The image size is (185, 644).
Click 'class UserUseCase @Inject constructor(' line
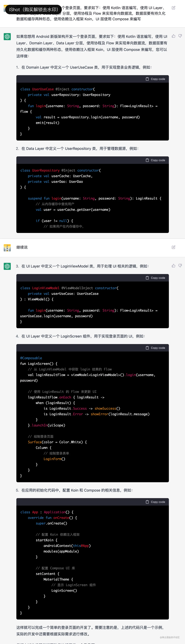point(58,89)
